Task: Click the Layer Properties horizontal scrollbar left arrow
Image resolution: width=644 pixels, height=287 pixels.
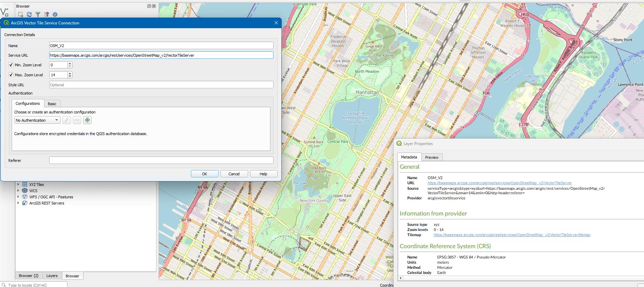Action: pos(400,278)
